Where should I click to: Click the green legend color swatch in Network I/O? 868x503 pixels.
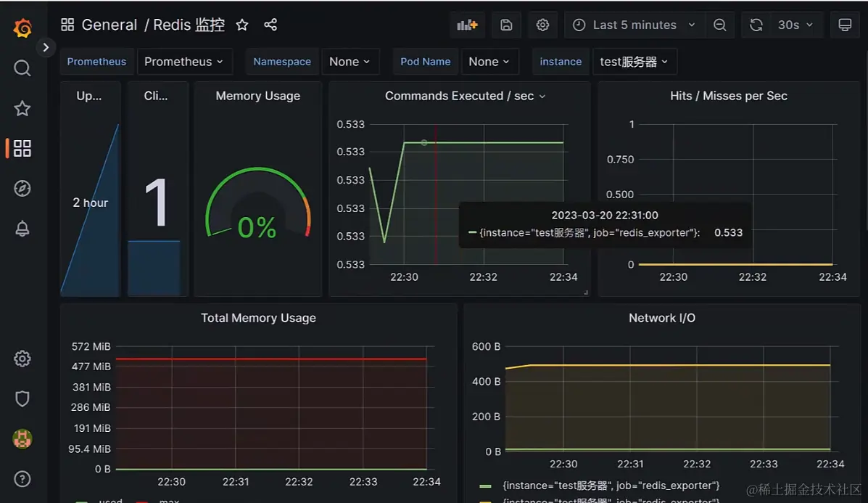[485, 486]
